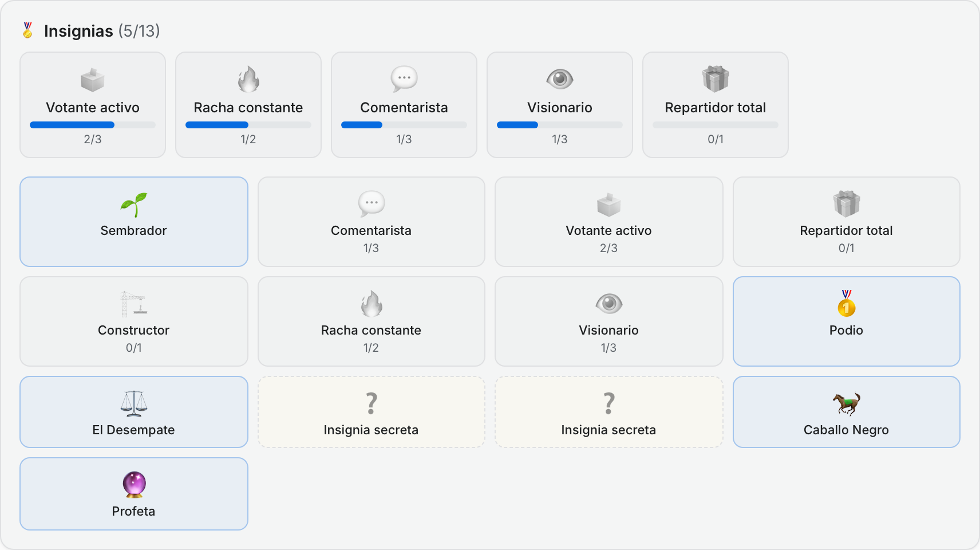Click the Constructor crane icon

coord(134,304)
